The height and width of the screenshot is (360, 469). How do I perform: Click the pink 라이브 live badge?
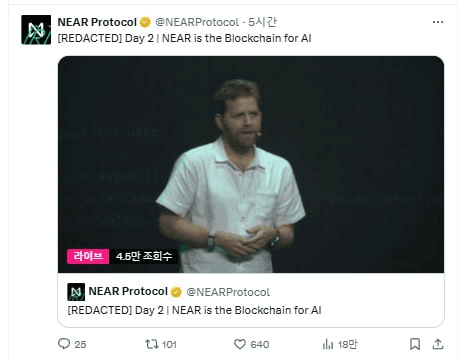pyautogui.click(x=88, y=256)
